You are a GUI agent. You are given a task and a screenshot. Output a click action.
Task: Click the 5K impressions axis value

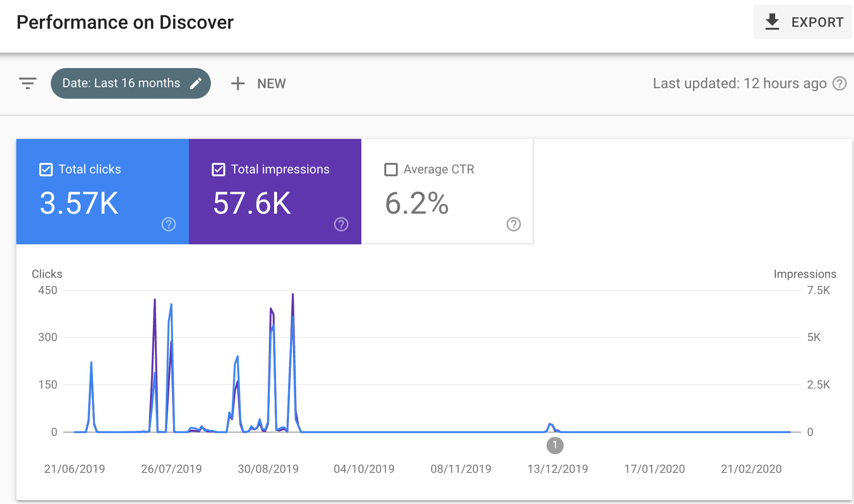(814, 337)
